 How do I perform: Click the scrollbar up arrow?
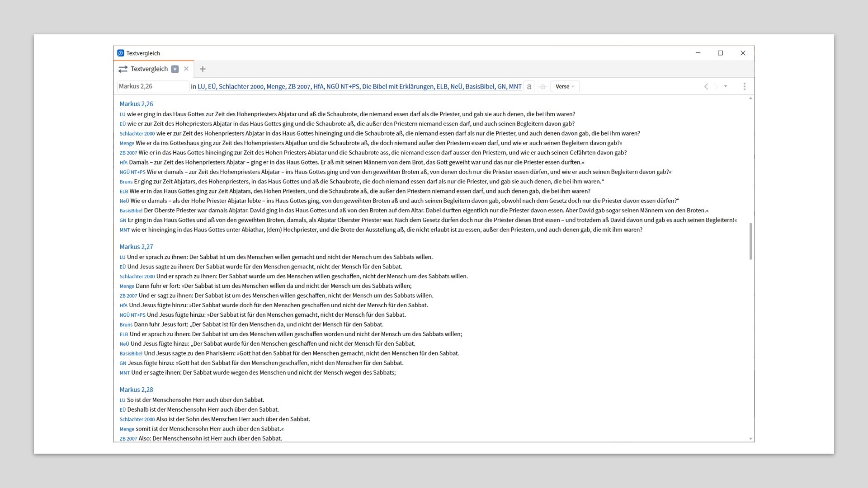(x=750, y=98)
